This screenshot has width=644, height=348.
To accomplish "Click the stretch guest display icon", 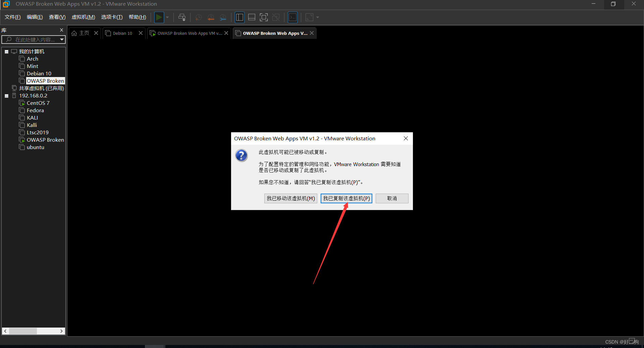I will click(x=309, y=17).
